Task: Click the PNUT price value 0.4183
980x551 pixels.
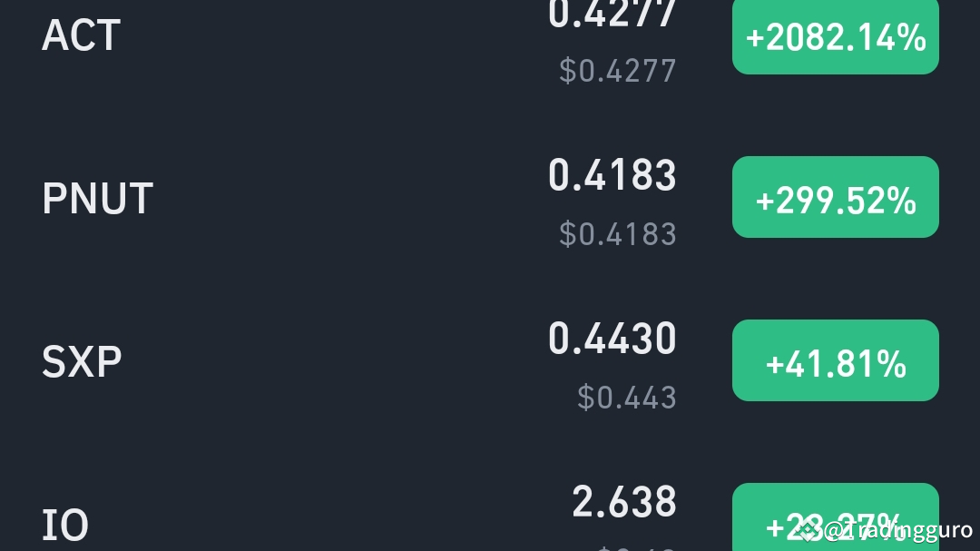Action: (x=612, y=174)
